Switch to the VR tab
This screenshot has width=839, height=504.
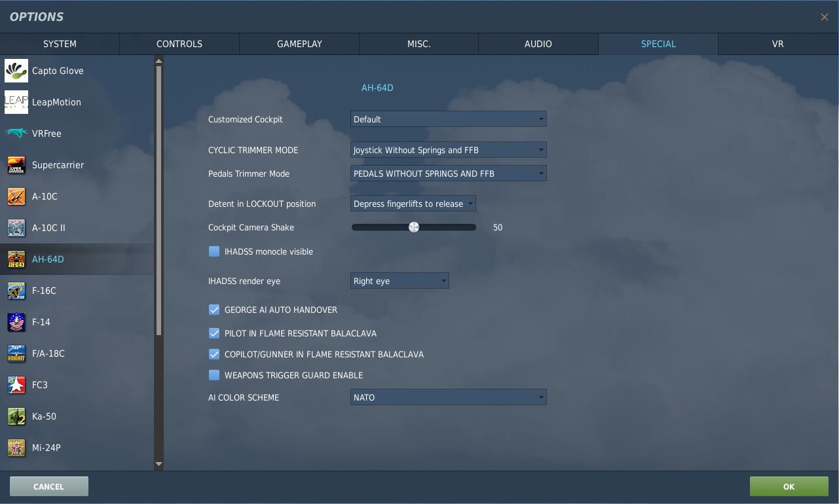(778, 44)
